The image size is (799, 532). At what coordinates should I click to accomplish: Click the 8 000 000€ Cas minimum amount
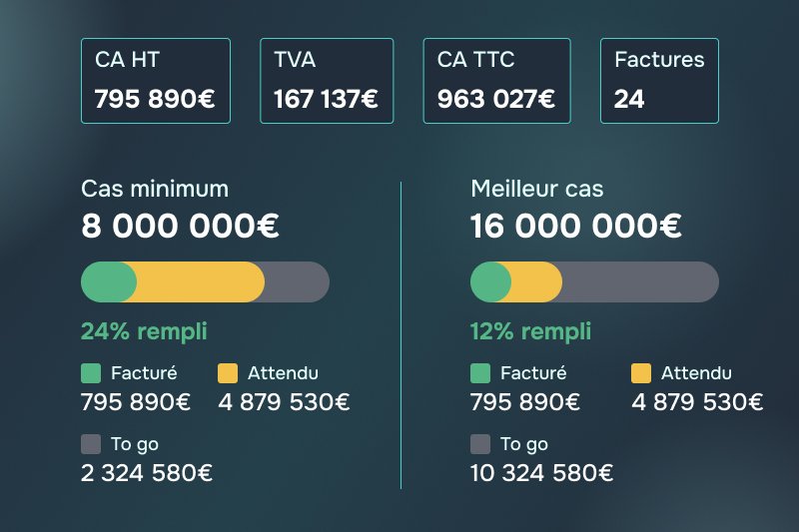pyautogui.click(x=180, y=226)
